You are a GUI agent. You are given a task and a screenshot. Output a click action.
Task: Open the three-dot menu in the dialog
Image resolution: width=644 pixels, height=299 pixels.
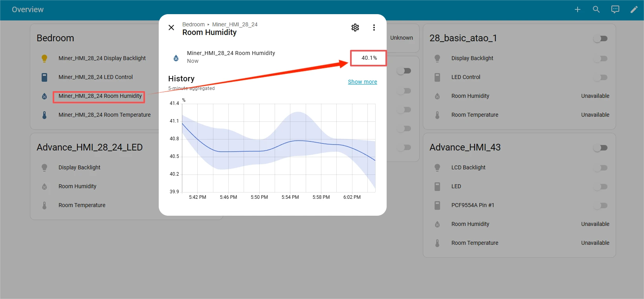coord(374,28)
